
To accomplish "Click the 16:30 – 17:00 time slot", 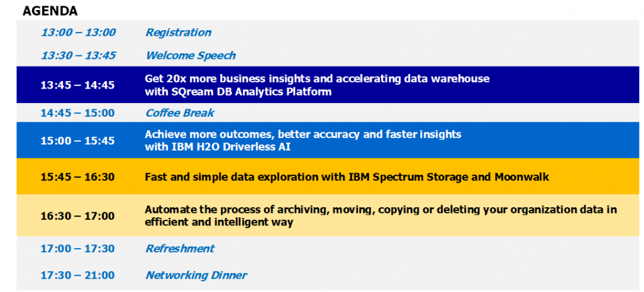I will 77,216.
